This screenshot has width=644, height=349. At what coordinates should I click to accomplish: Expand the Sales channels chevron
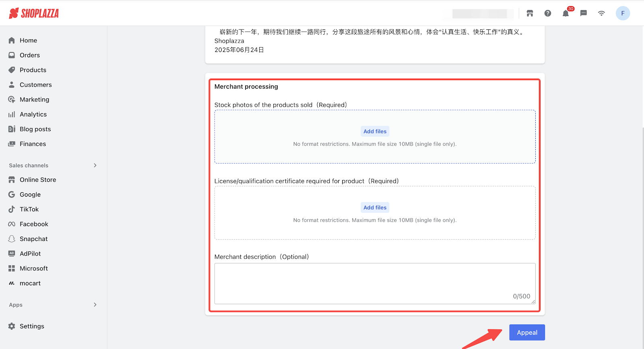click(x=95, y=165)
